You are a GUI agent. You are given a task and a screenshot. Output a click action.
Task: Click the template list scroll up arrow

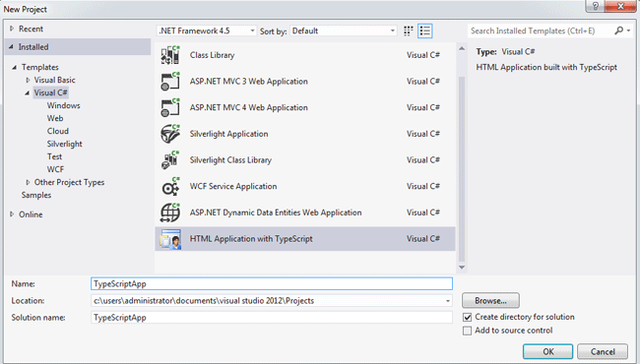point(462,48)
